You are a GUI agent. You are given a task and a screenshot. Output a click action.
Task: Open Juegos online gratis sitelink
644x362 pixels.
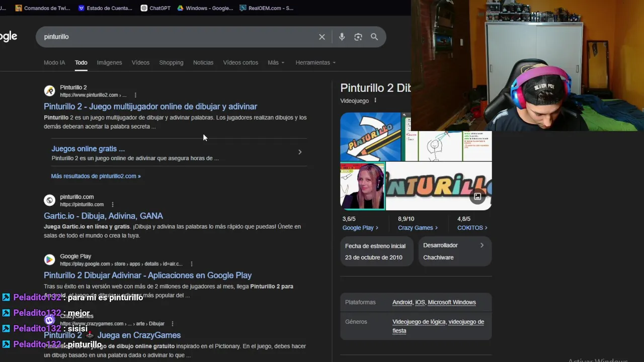[x=88, y=149]
